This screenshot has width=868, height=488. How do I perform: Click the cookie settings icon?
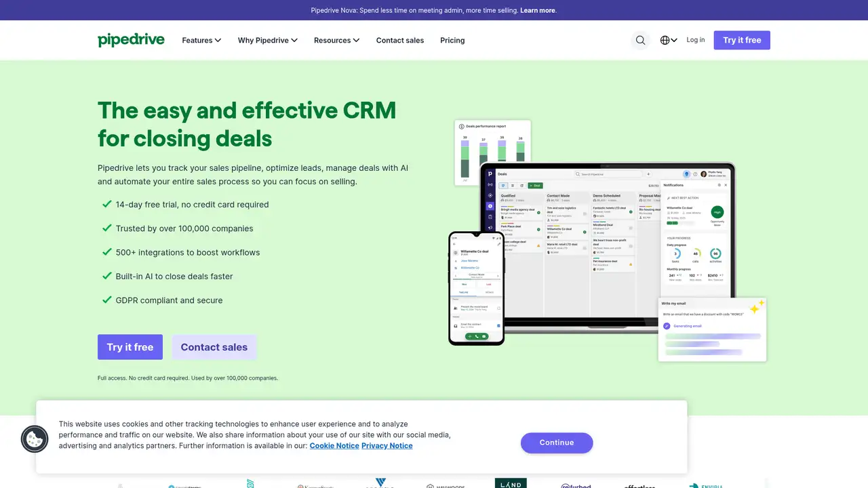point(35,439)
